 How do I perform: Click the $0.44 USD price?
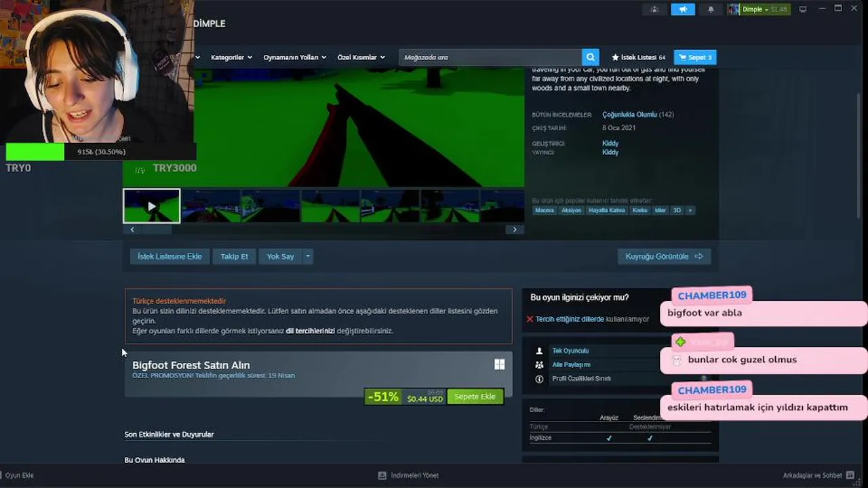[425, 399]
